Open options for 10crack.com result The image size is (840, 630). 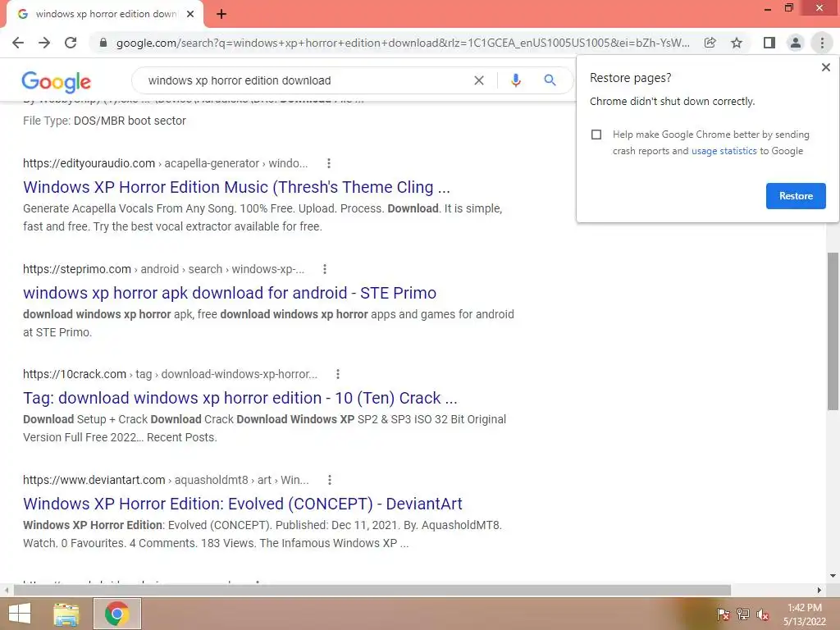(x=337, y=374)
